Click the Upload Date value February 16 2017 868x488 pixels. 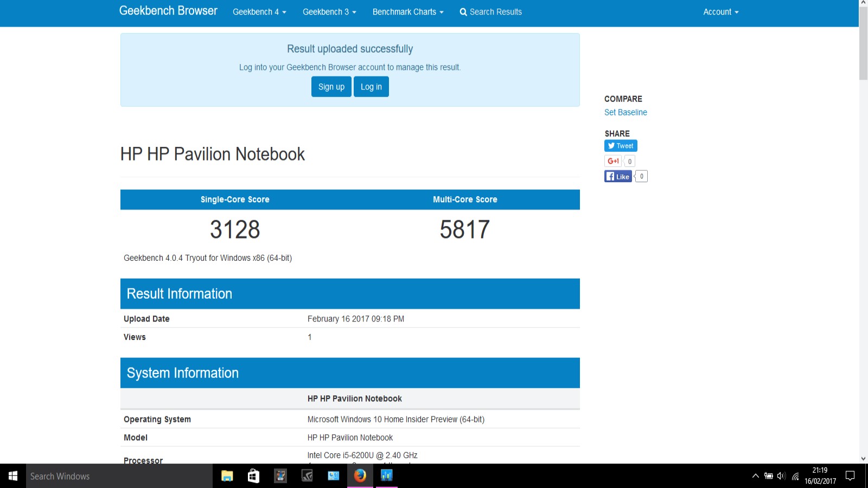click(356, 319)
